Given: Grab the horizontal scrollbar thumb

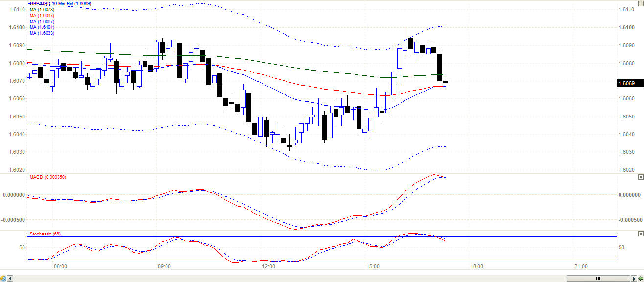Looking at the screenshot, I should 597,279.
